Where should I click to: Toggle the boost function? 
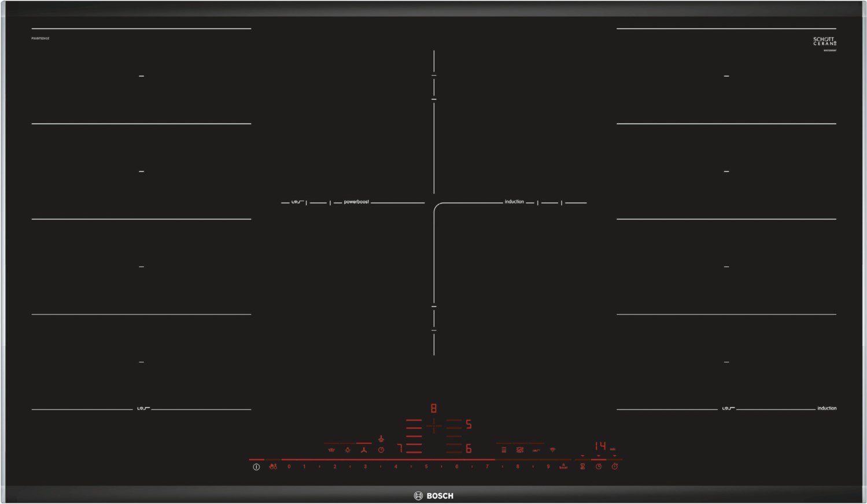pyautogui.click(x=563, y=466)
